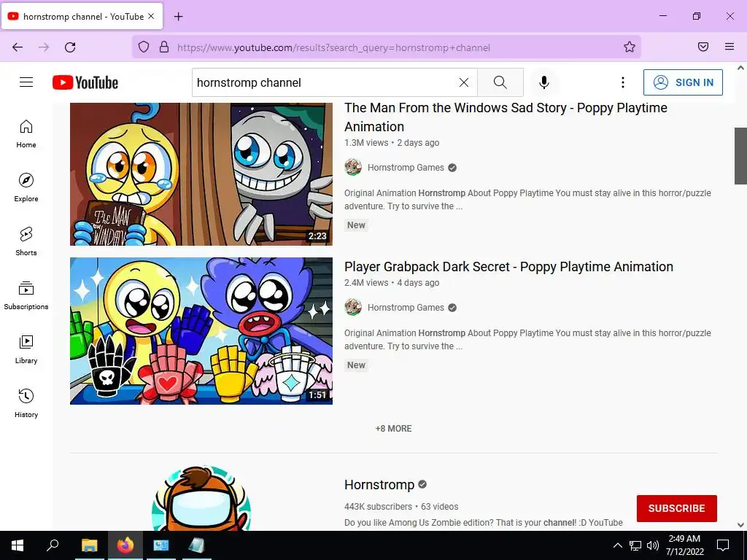This screenshot has height=560, width=747.
Task: Open the network tray icon
Action: coord(635,545)
